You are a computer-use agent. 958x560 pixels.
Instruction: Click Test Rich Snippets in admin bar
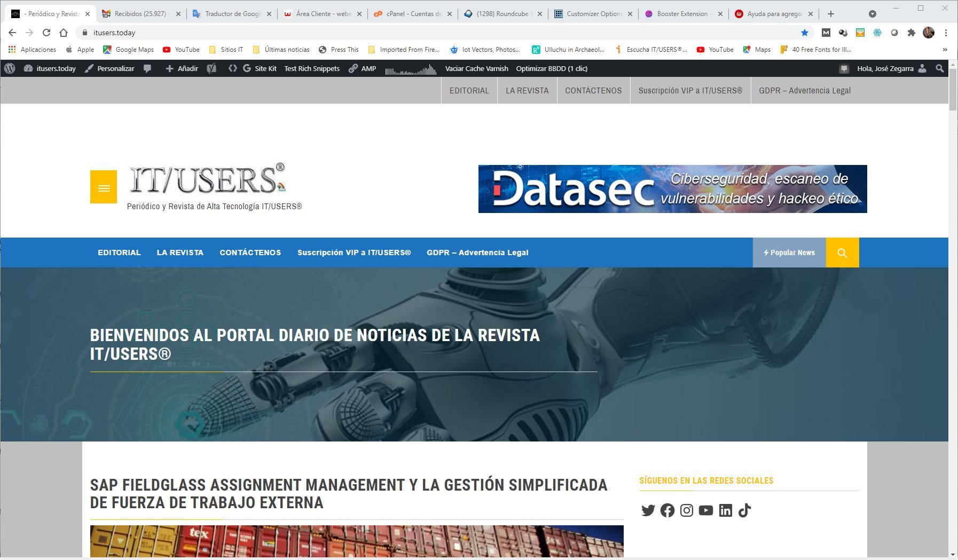click(x=312, y=68)
